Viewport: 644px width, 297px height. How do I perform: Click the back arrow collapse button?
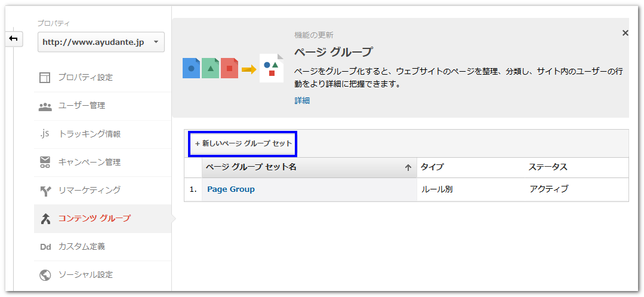click(13, 39)
